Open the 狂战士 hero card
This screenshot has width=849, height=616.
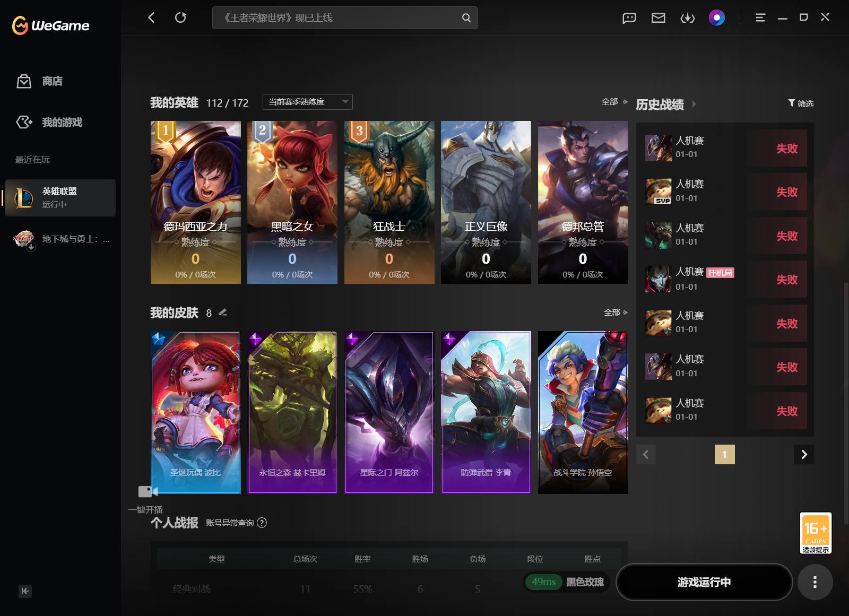389,202
